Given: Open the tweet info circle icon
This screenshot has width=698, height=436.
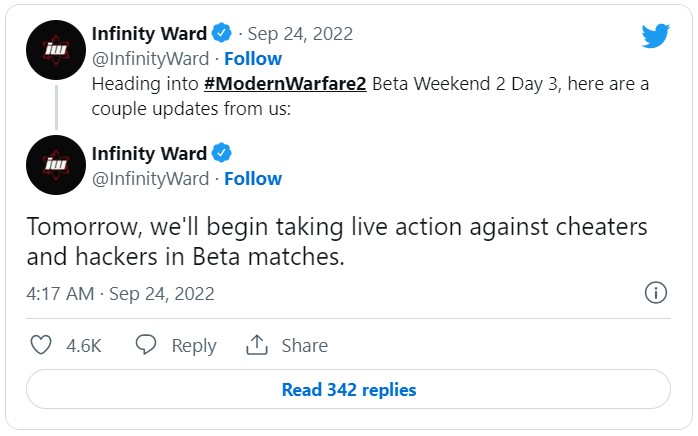Looking at the screenshot, I should (656, 293).
